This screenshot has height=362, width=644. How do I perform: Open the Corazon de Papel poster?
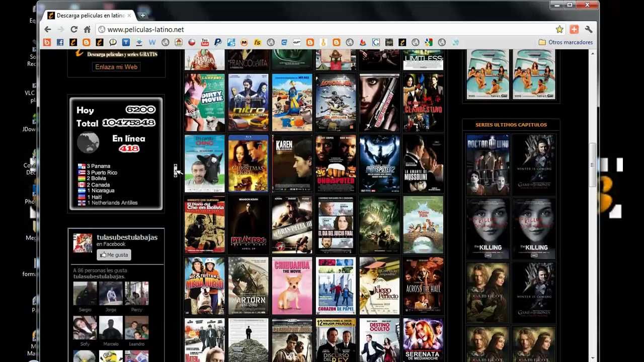point(336,286)
